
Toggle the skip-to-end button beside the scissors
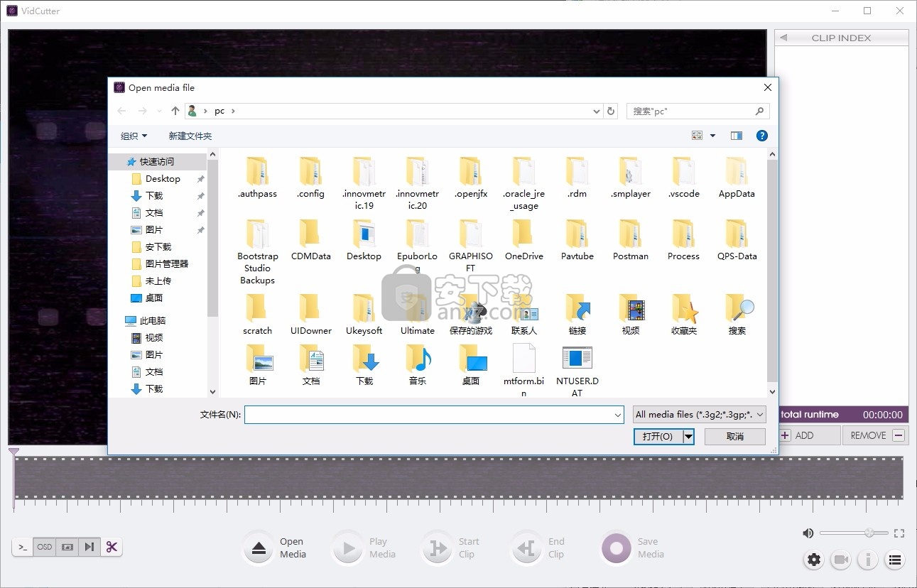(89, 547)
